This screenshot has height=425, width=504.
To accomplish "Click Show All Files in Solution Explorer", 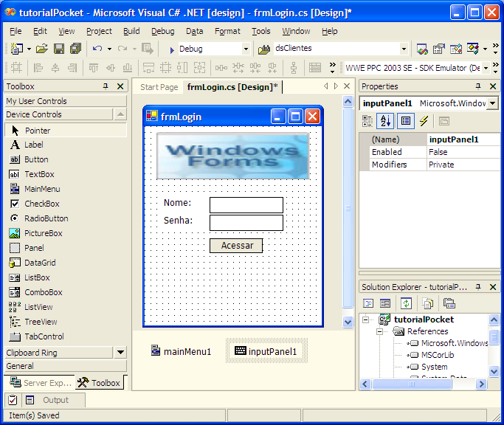I will point(427,303).
